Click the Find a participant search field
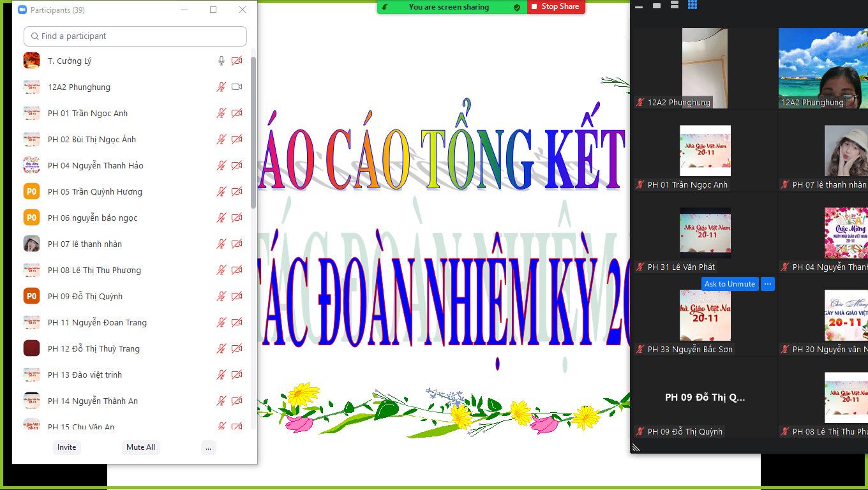The image size is (868, 490). [135, 36]
